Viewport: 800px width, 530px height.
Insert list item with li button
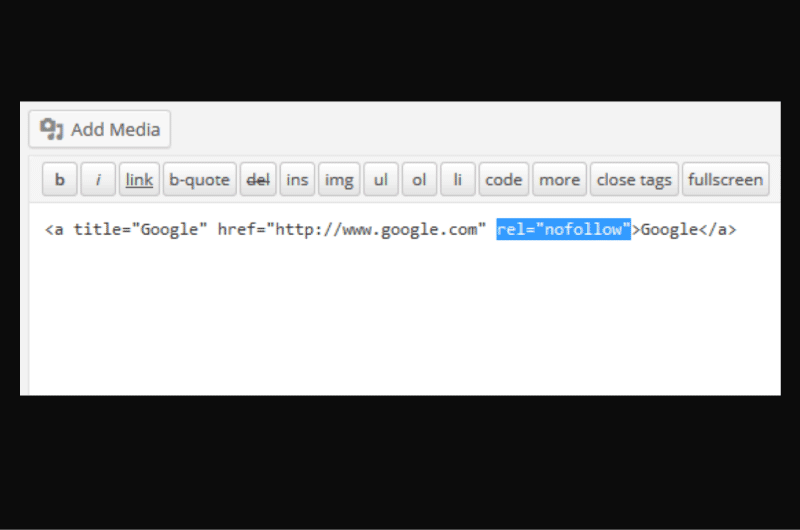coord(458,180)
